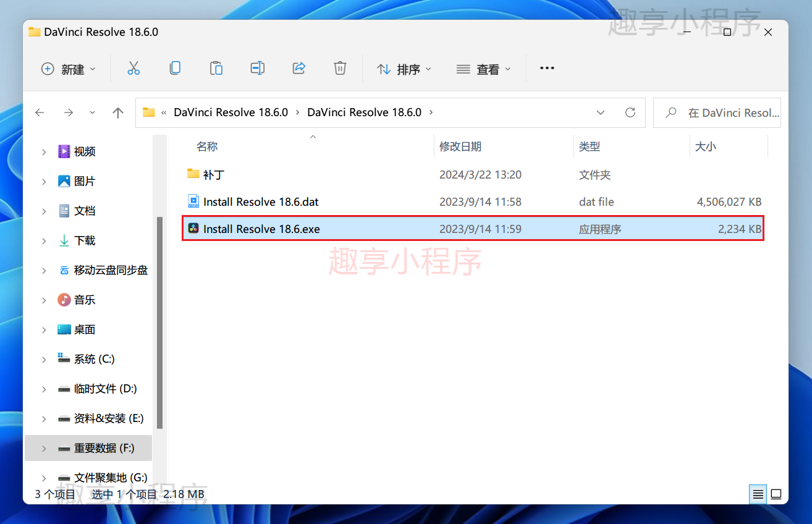
Task: Click the Install Resolve 18.6.exe DaVinci icon
Action: coord(193,229)
